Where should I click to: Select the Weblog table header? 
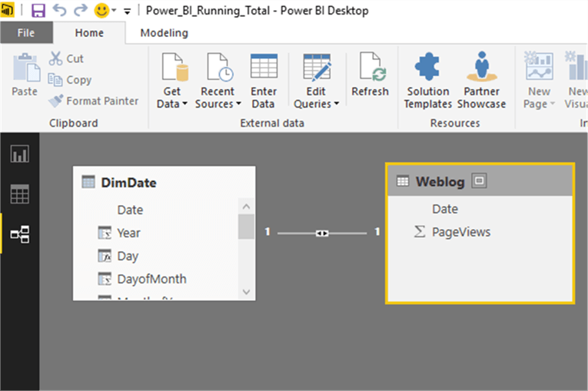click(480, 181)
